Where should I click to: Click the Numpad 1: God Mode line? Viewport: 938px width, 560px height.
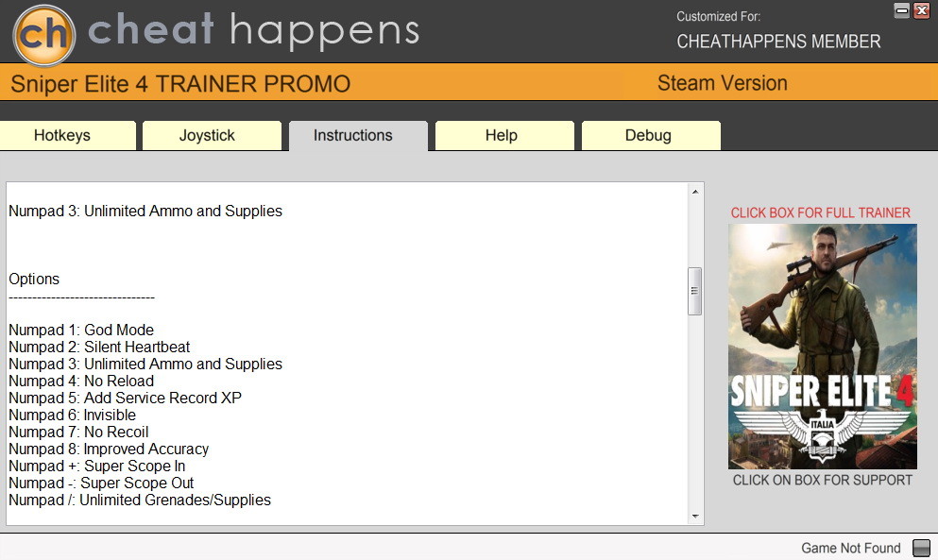[81, 330]
